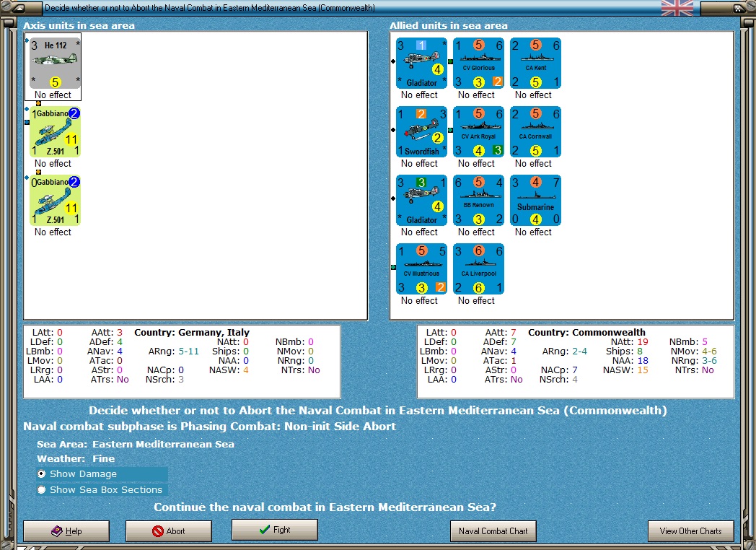Click 'Country: Commonwealth' label
This screenshot has width=756, height=550.
point(586,333)
